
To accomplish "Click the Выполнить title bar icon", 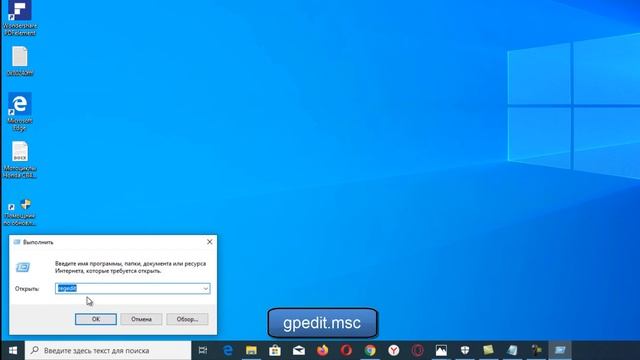I will click(17, 242).
